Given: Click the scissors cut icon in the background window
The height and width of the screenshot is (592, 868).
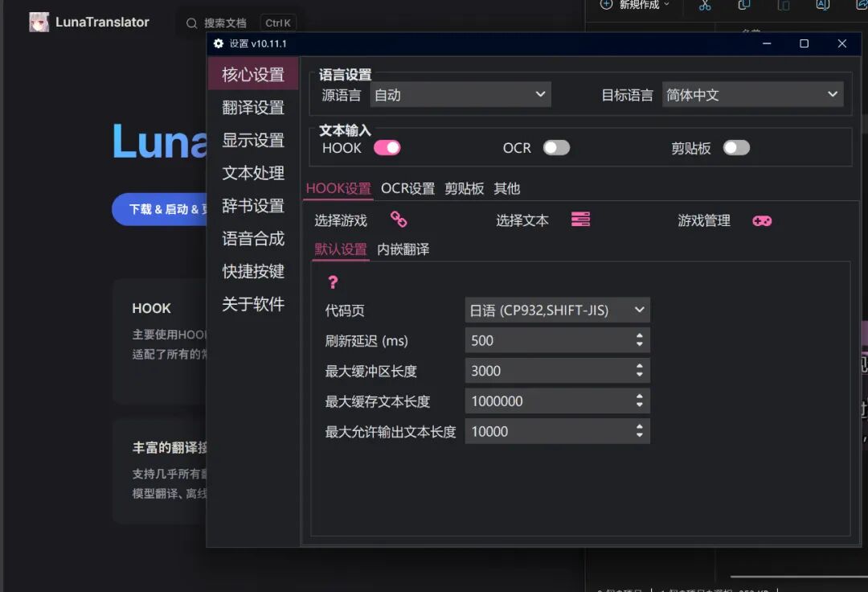Looking at the screenshot, I should [x=705, y=5].
